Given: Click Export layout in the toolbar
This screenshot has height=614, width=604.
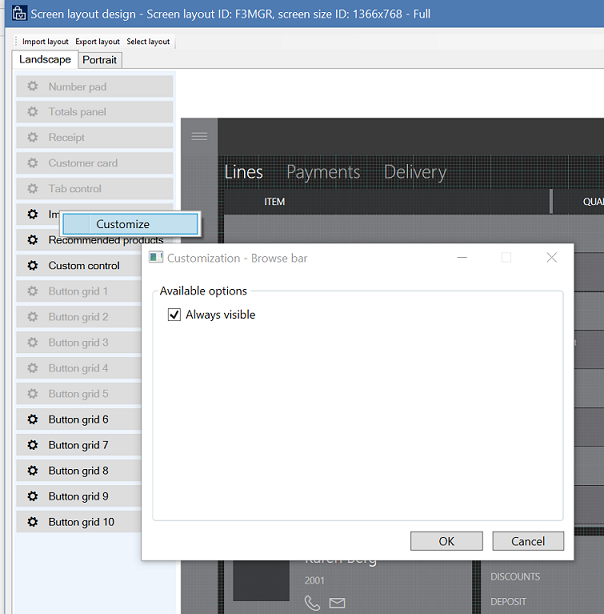Looking at the screenshot, I should (x=98, y=42).
